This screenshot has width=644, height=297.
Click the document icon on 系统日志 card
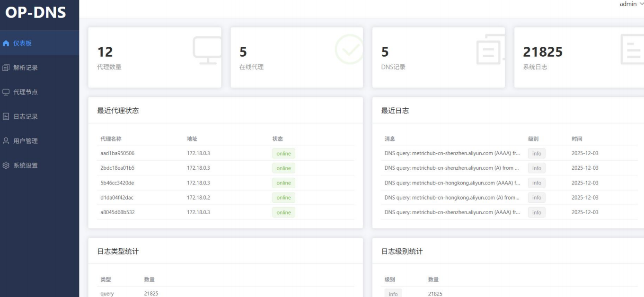click(x=633, y=50)
